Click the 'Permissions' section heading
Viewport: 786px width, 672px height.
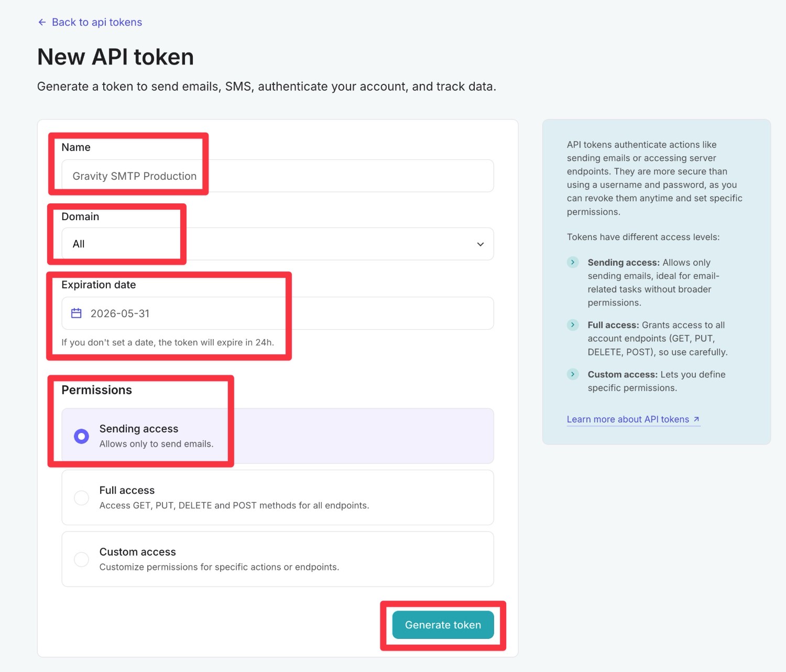click(96, 390)
